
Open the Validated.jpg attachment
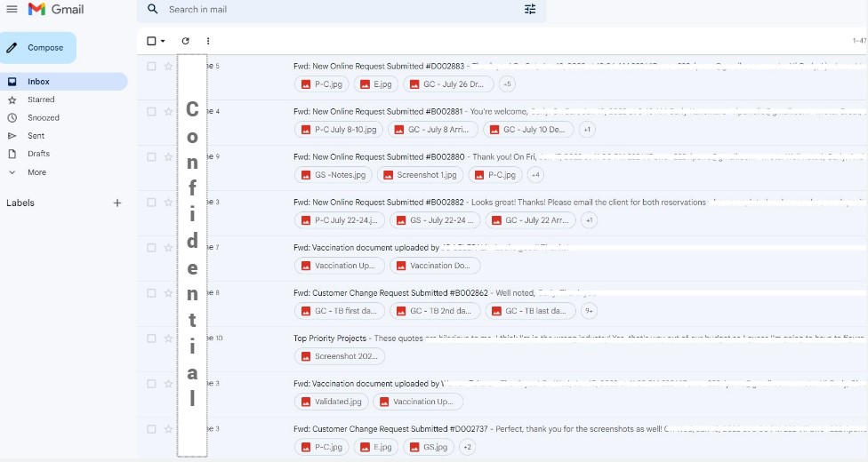(331, 402)
